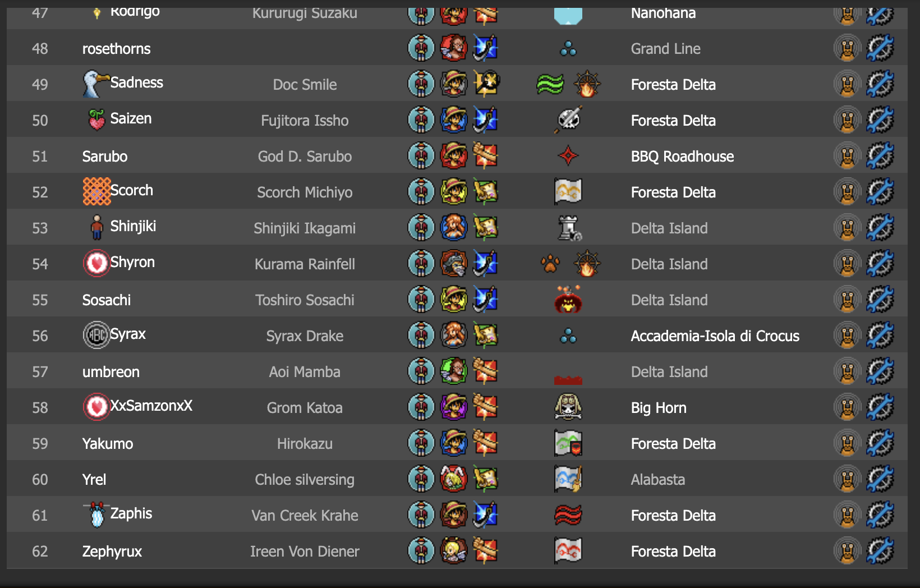The height and width of the screenshot is (588, 920).
Task: Click the skull crew icon in XxSamzonxX row
Action: click(568, 407)
